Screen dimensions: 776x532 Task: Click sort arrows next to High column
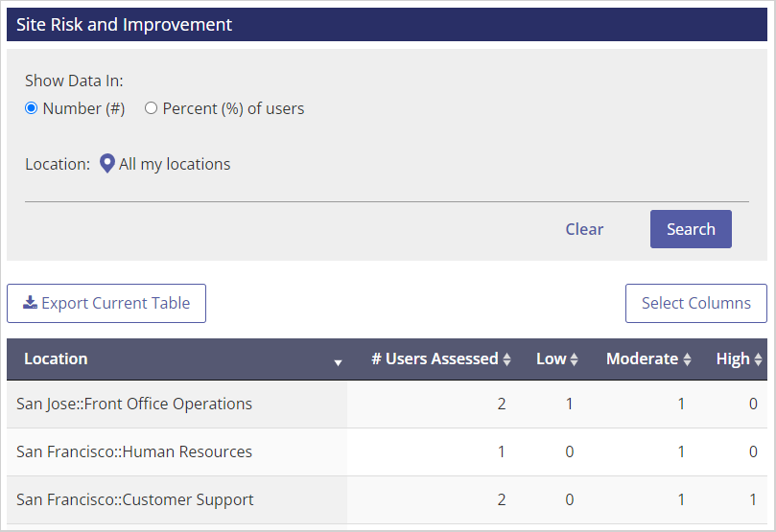[758, 359]
